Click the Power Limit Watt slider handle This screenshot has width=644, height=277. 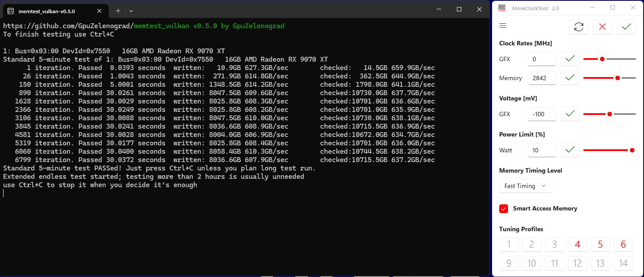tap(632, 150)
